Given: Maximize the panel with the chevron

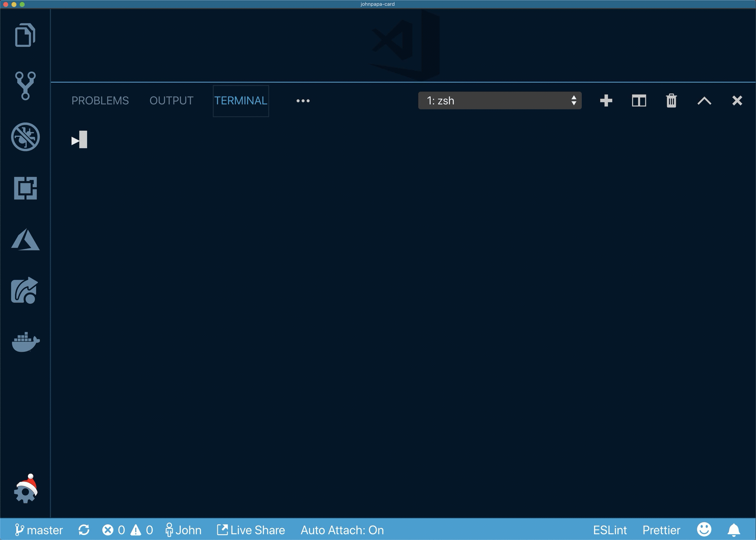Looking at the screenshot, I should click(x=704, y=100).
